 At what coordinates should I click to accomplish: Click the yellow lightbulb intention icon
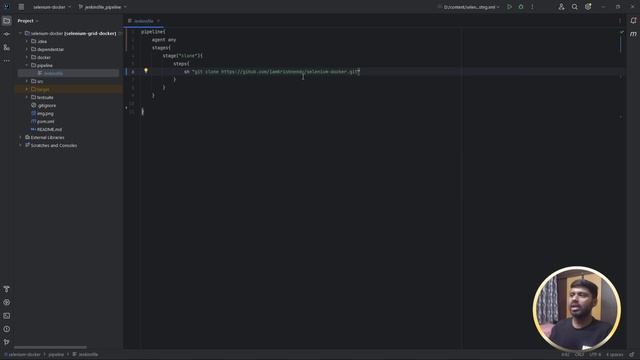(x=146, y=71)
